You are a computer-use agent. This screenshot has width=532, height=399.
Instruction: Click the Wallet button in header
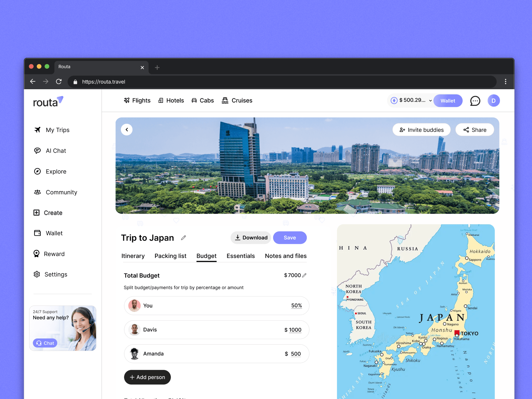pos(448,101)
